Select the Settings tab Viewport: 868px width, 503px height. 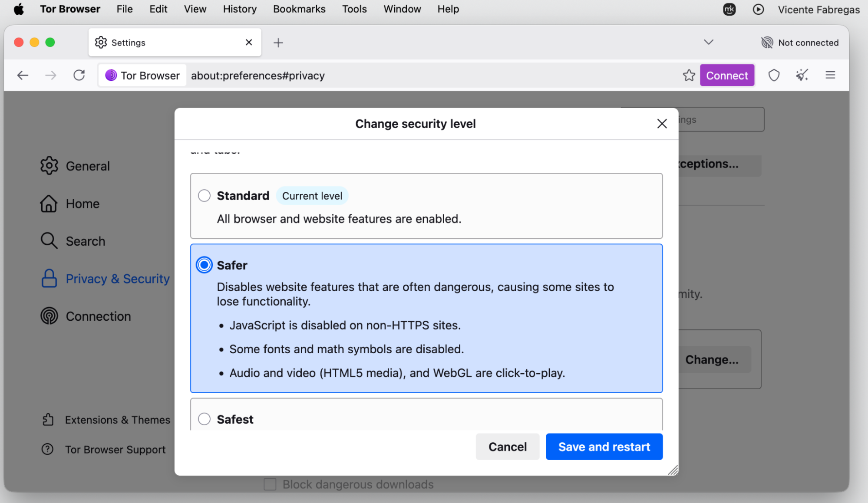[175, 43]
